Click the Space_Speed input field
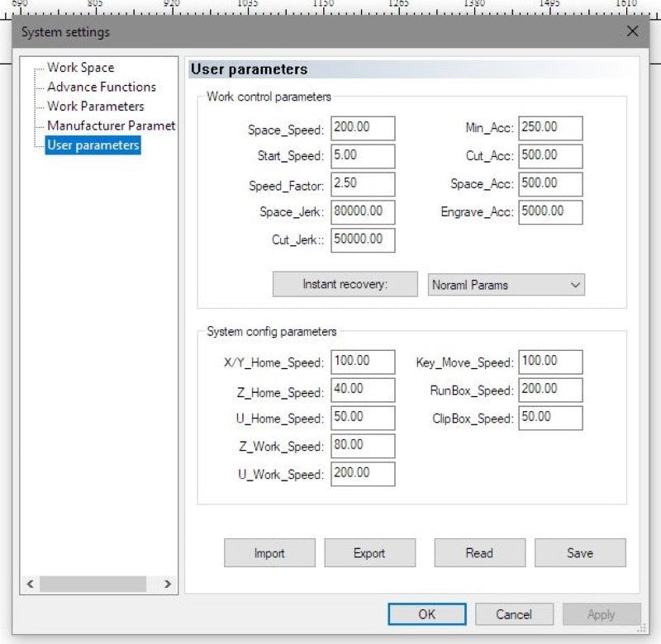This screenshot has height=644, width=661. pyautogui.click(x=363, y=128)
